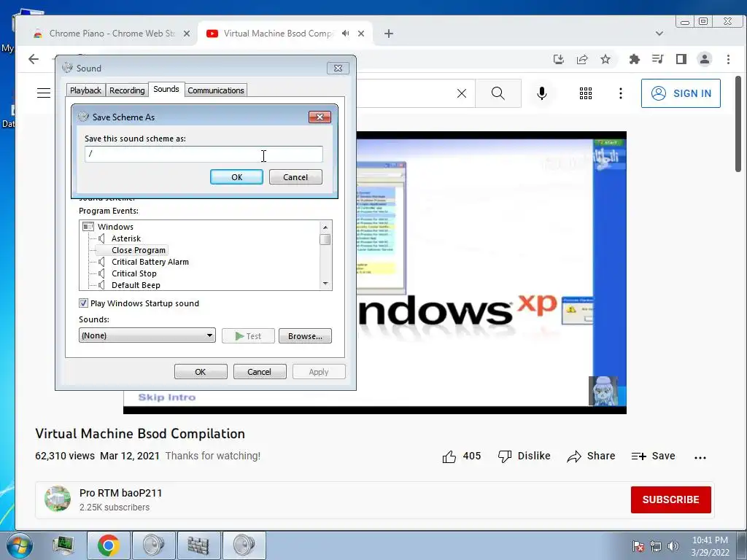
Task: Close the Save Scheme As dialog
Action: point(320,117)
